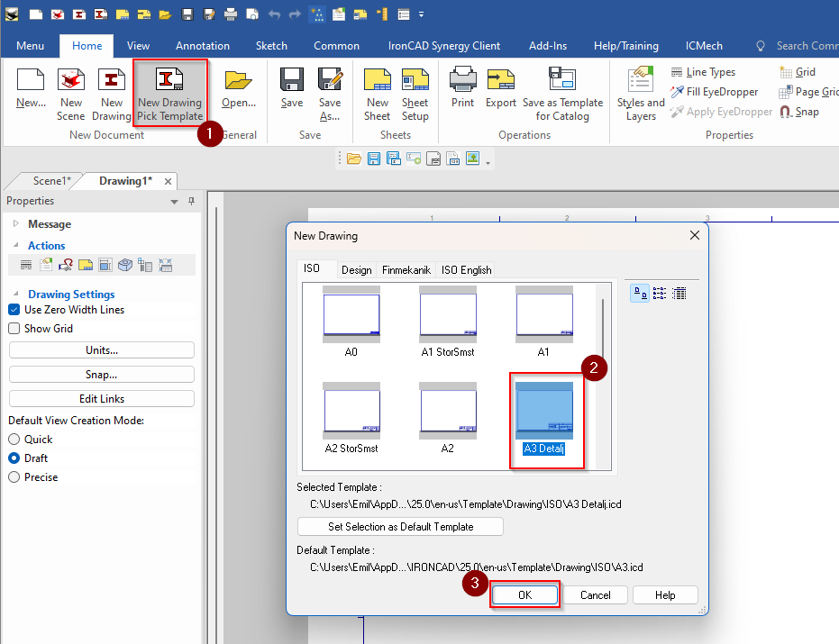839x644 pixels.
Task: Select the Quick view creation mode
Action: [x=14, y=440]
